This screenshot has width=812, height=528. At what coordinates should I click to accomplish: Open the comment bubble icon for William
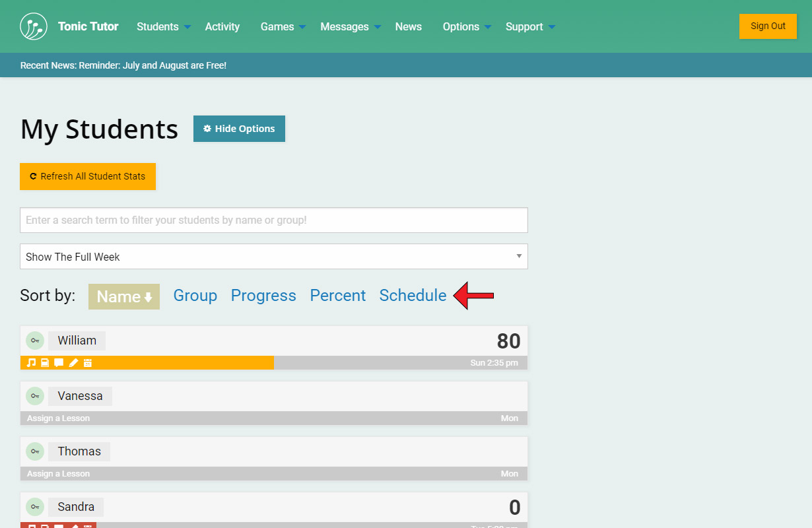pyautogui.click(x=59, y=363)
